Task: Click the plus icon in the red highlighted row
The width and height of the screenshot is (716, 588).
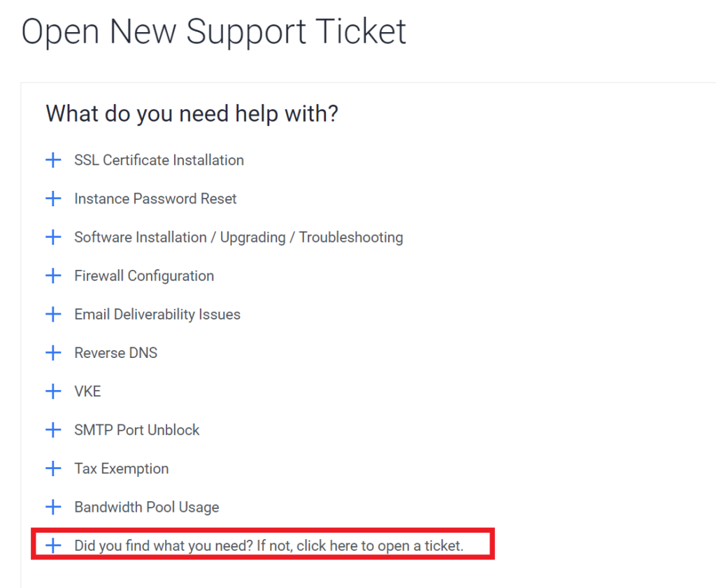Action: (x=54, y=545)
